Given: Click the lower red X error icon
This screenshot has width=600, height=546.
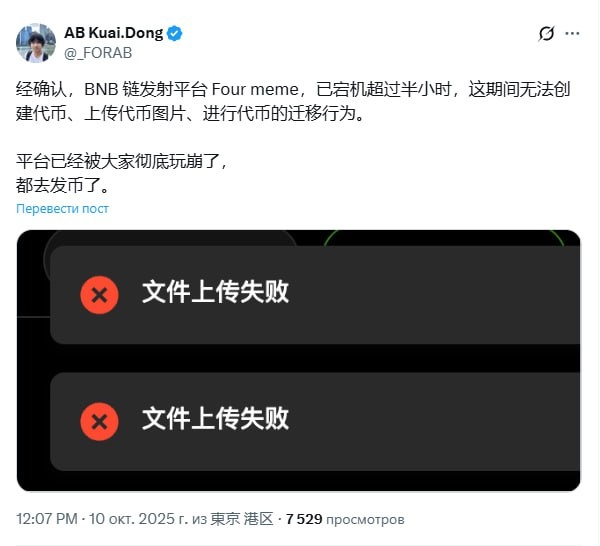Looking at the screenshot, I should (x=99, y=422).
